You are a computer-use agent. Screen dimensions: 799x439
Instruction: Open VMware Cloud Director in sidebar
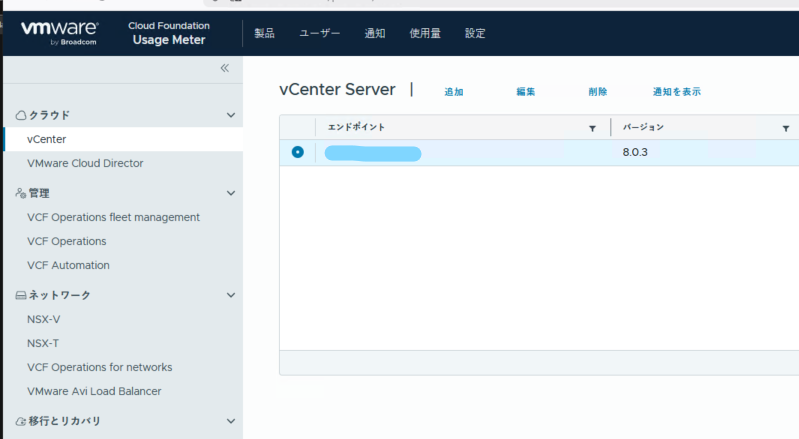85,163
